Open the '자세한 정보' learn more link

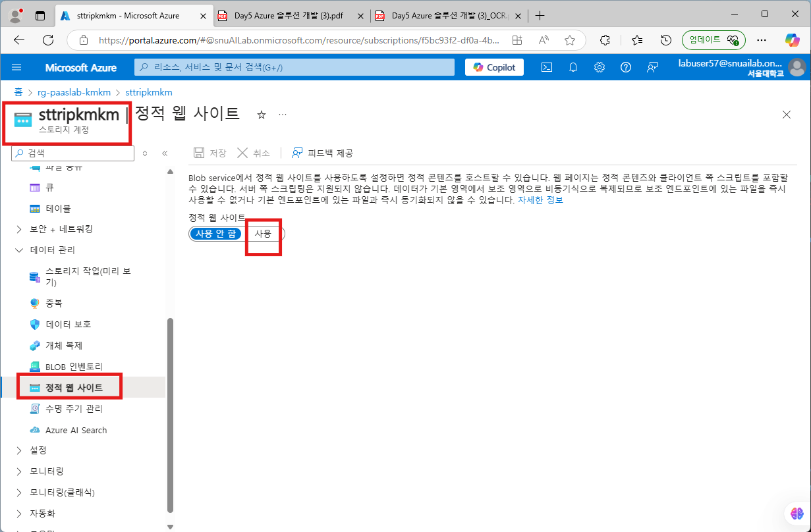click(x=540, y=200)
